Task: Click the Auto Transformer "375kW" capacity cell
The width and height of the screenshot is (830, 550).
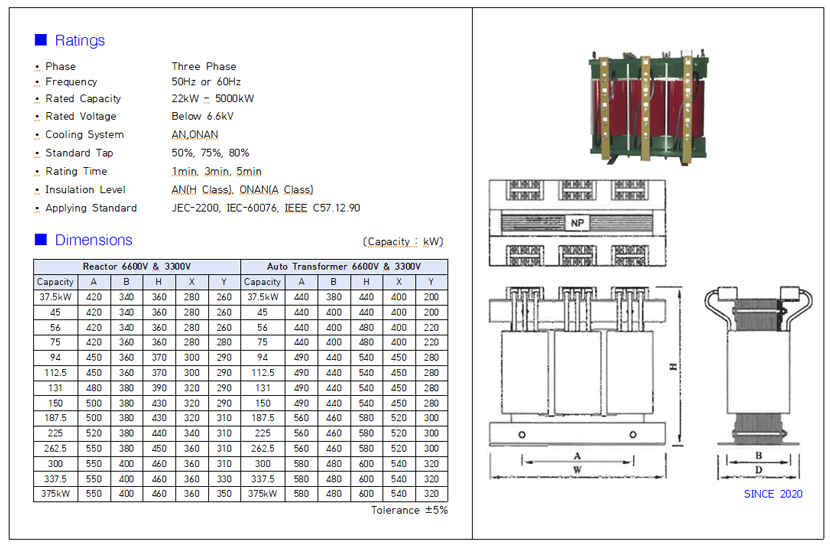Action: point(262,494)
